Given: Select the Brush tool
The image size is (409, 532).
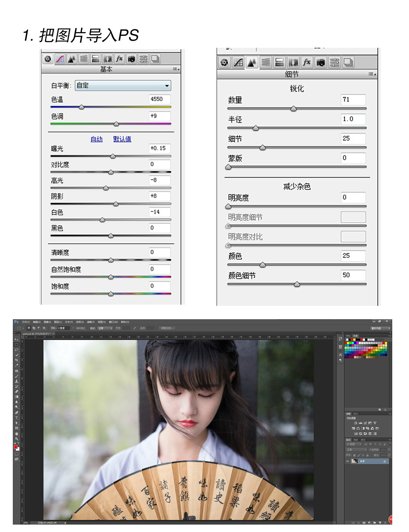Looking at the screenshot, I should coord(17,376).
